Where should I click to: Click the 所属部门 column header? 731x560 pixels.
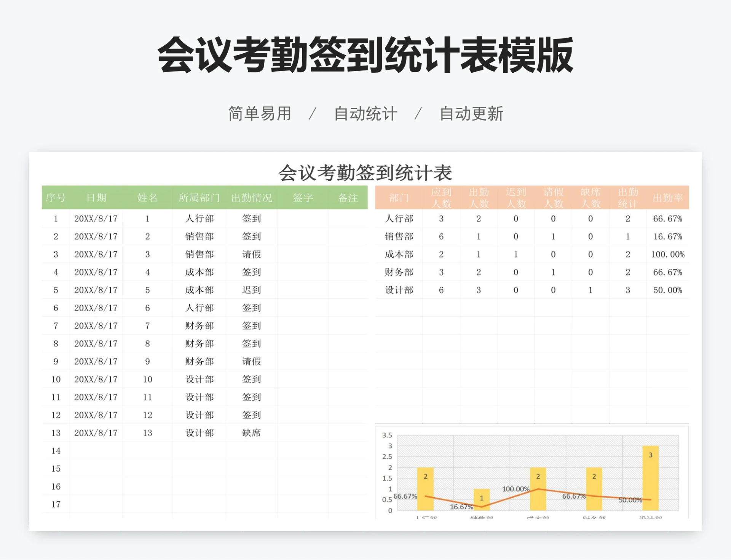click(x=199, y=198)
